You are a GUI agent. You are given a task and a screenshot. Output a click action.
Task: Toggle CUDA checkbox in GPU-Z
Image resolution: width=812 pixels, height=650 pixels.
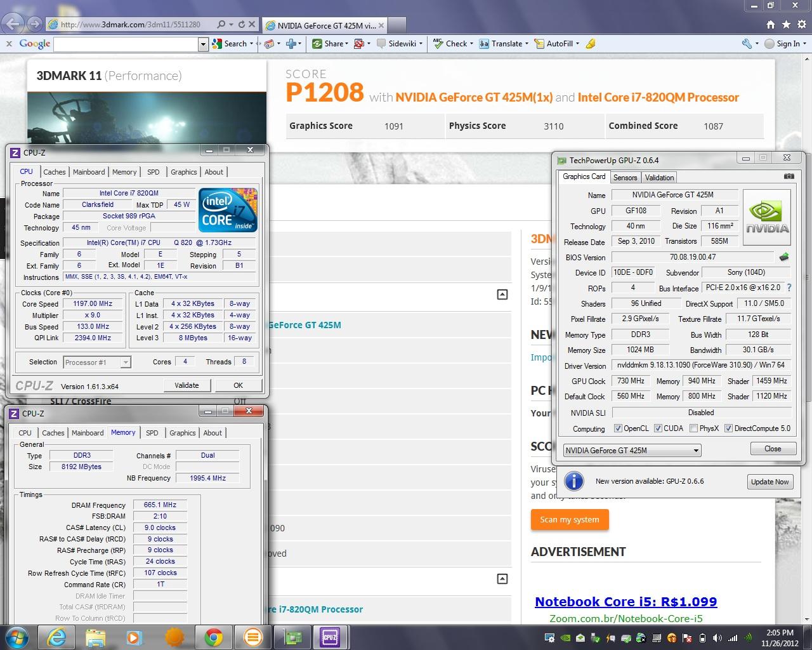click(658, 428)
